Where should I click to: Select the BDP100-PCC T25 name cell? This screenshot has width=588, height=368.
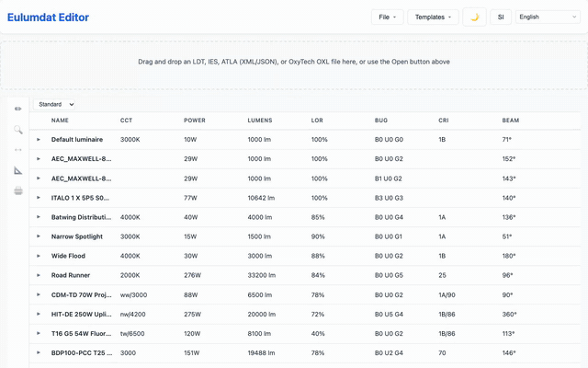82,353
